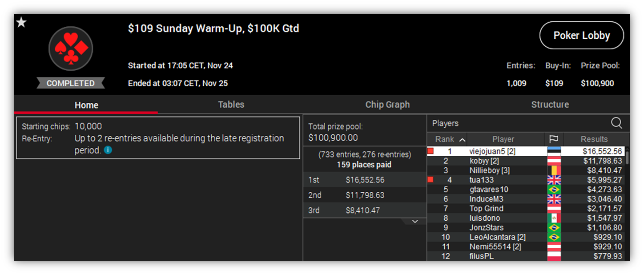This screenshot has height=275, width=644.
Task: Click the red marker next to viejojuan5
Action: pyautogui.click(x=430, y=151)
